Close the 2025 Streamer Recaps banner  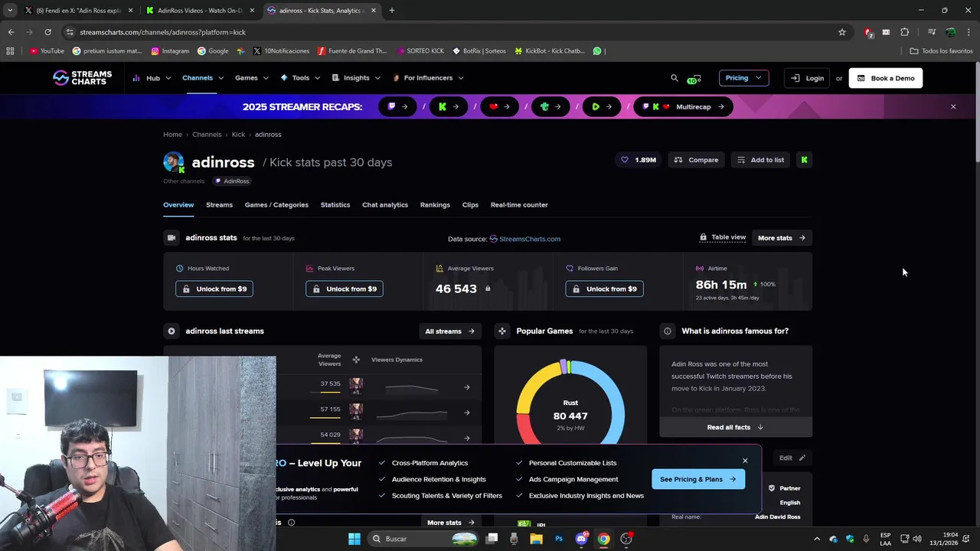(953, 106)
